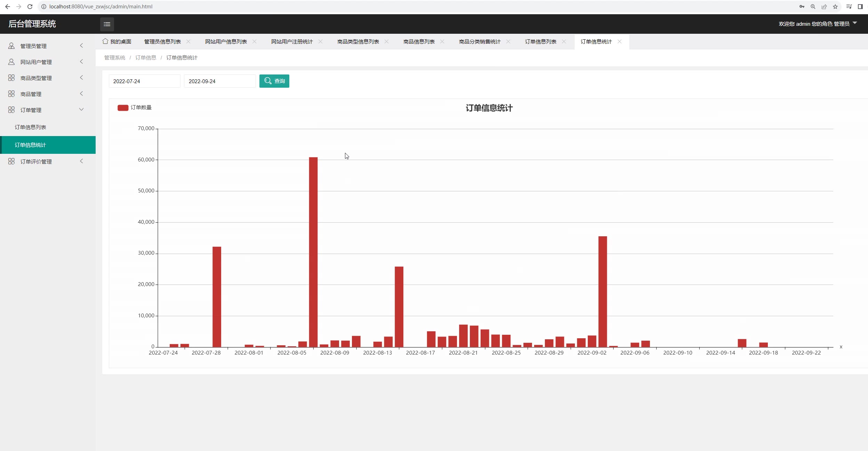Close the 管理员信息列表 tab
This screenshot has height=451, width=868.
click(x=188, y=41)
